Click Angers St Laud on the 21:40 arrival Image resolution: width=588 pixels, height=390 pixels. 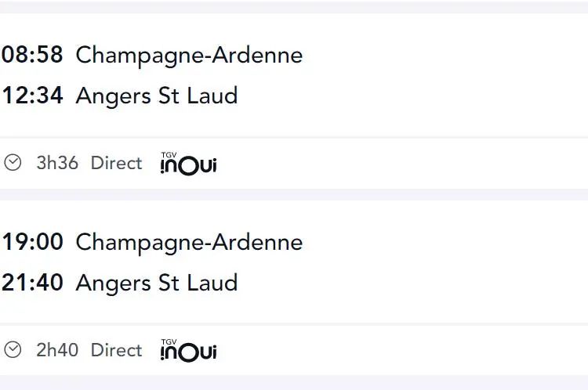(x=157, y=283)
